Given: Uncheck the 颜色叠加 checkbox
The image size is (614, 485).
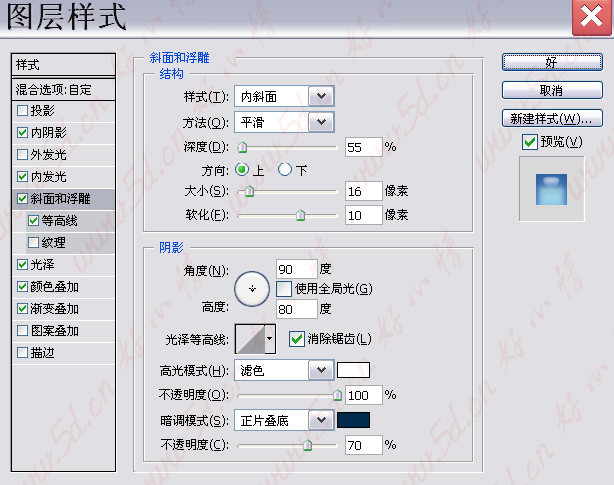Looking at the screenshot, I should coord(22,287).
